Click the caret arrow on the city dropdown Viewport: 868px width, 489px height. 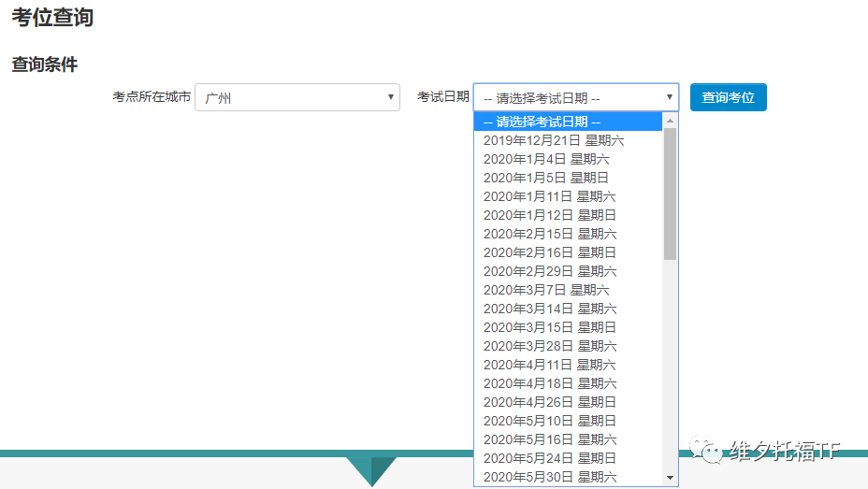(390, 97)
